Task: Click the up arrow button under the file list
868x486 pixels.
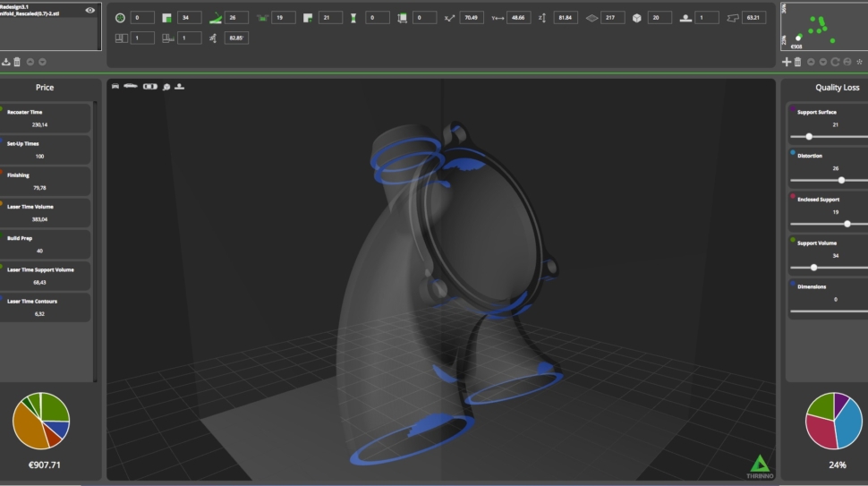Action: [x=30, y=62]
